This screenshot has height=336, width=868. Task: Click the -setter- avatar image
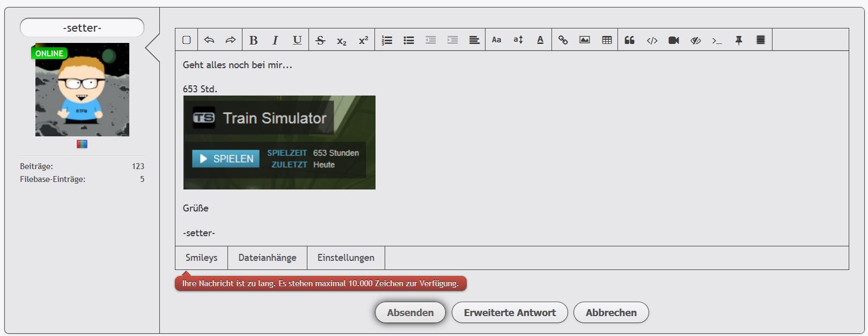(82, 90)
